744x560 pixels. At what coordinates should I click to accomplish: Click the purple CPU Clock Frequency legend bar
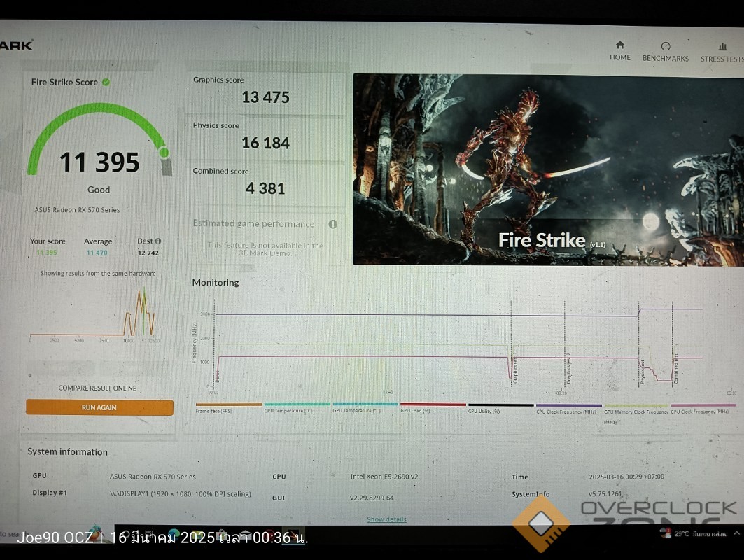coord(568,406)
